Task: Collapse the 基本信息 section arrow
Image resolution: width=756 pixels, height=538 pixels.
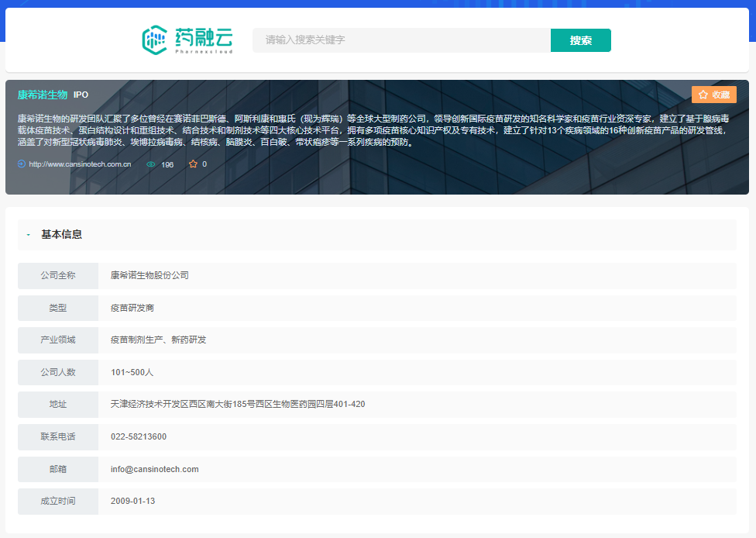Action: click(x=29, y=235)
